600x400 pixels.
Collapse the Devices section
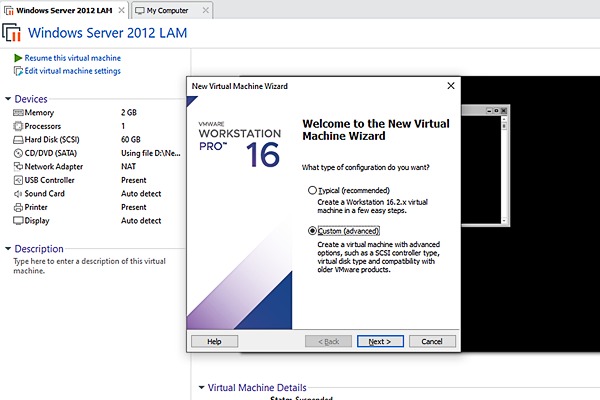[8, 99]
